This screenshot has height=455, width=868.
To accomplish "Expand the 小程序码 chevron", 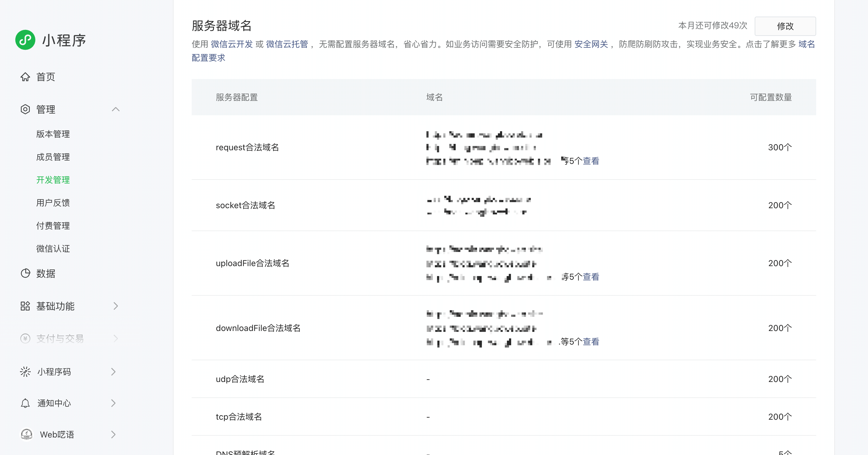I will tap(113, 372).
